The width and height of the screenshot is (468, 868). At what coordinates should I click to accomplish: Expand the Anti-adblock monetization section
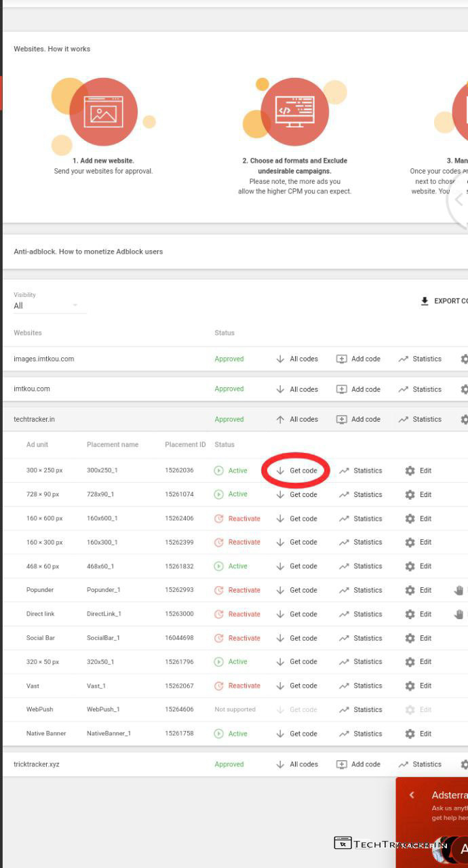(88, 252)
